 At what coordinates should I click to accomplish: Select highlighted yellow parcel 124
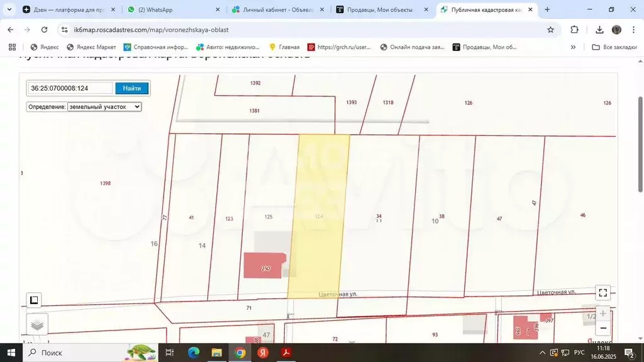pos(318,217)
